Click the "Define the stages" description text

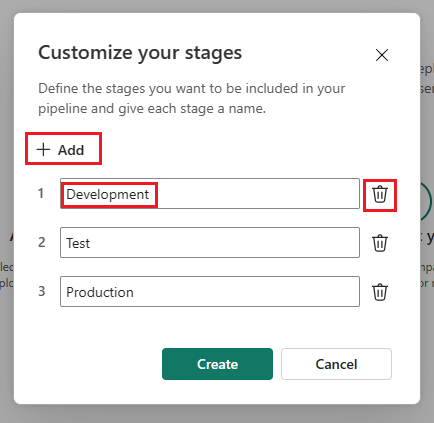pyautogui.click(x=192, y=98)
